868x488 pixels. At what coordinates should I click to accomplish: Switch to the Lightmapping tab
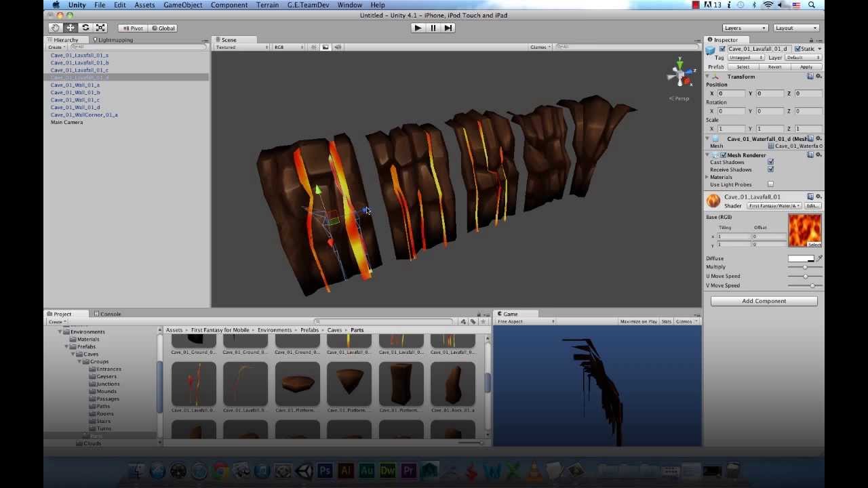(x=113, y=40)
